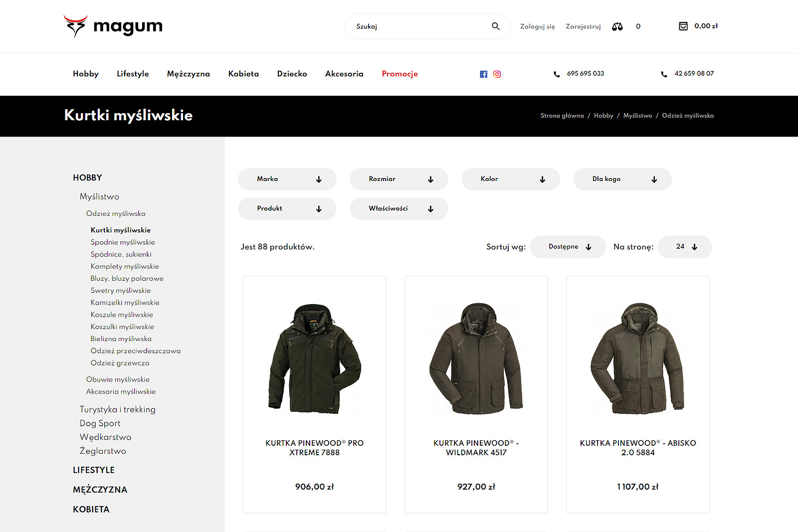This screenshot has width=798, height=532.
Task: Open the Instagram profile icon
Action: coord(497,74)
